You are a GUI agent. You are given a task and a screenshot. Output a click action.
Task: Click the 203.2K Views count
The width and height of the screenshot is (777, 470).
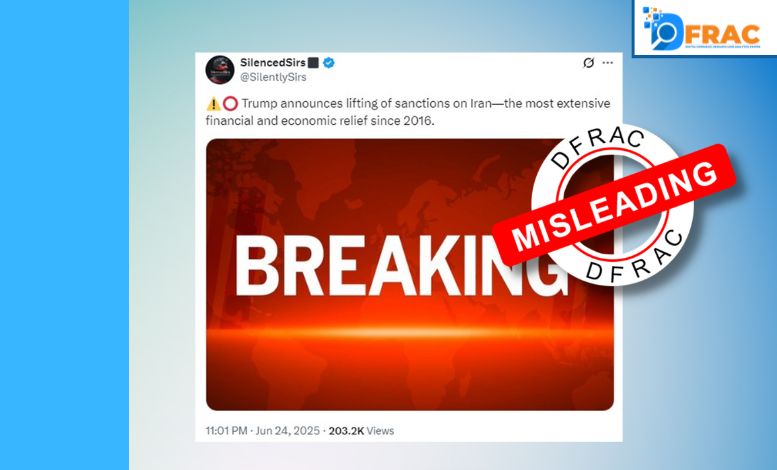tap(361, 431)
